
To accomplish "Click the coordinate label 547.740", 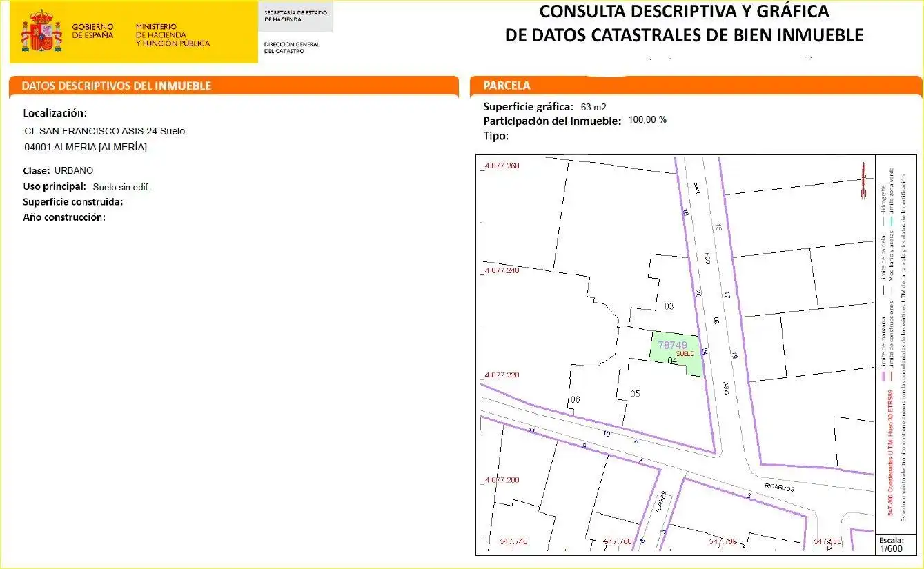I will (513, 542).
